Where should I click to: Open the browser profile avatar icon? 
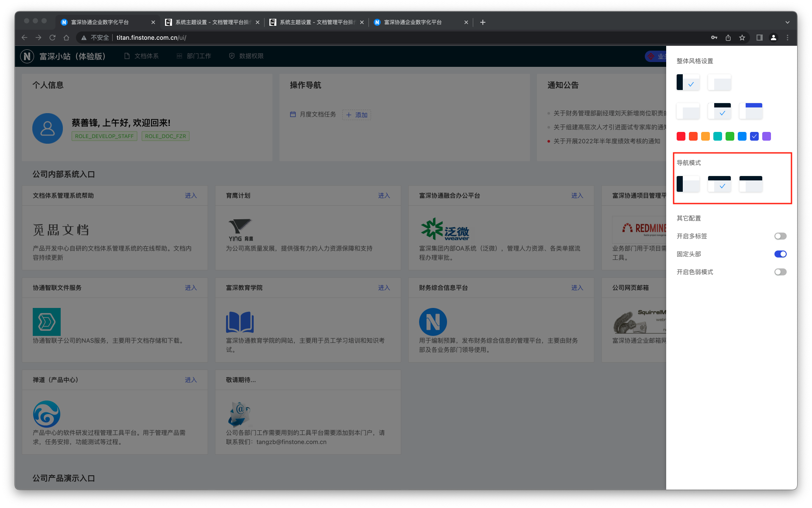(774, 38)
